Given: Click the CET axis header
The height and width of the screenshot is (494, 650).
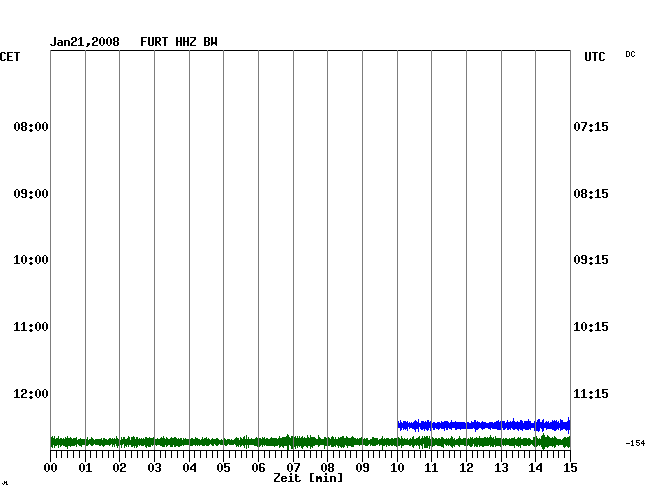Looking at the screenshot, I should point(10,57).
